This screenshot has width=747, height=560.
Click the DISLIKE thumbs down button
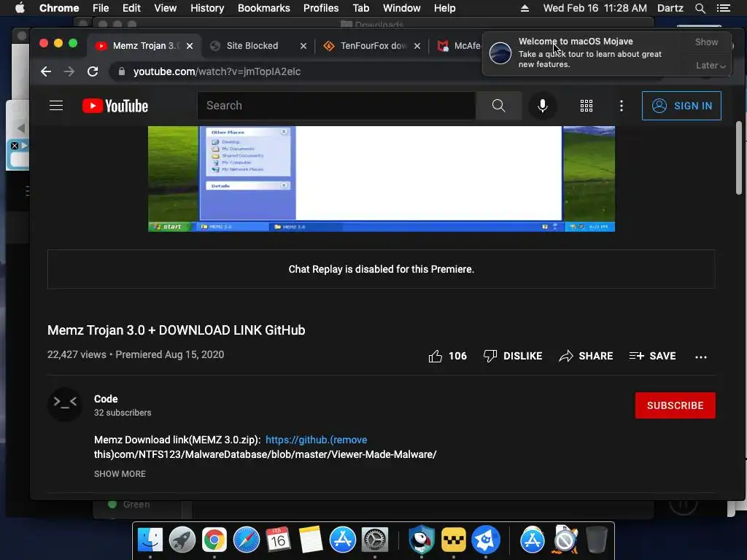(513, 356)
